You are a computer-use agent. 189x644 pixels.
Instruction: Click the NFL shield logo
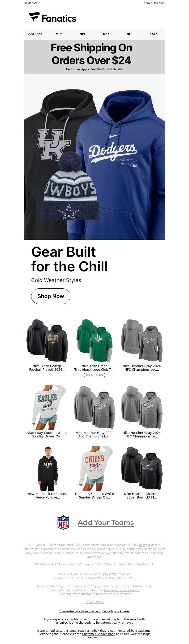pos(63,522)
